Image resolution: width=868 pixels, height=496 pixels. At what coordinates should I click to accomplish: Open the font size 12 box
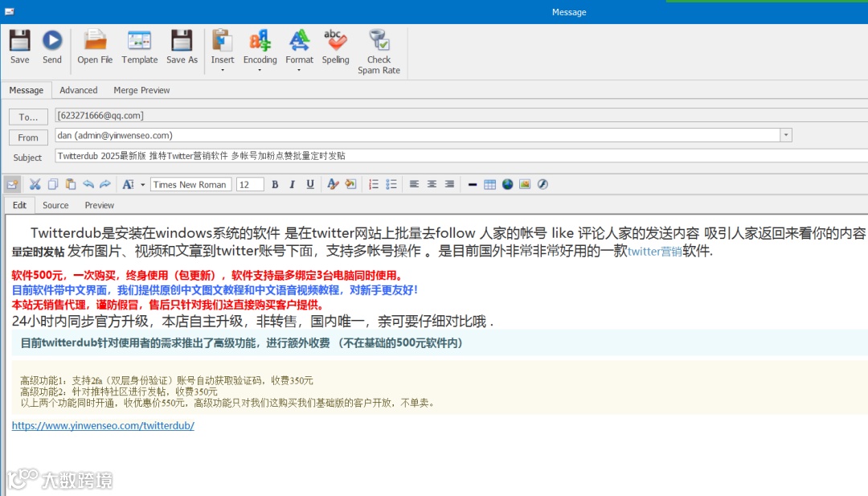click(x=250, y=184)
